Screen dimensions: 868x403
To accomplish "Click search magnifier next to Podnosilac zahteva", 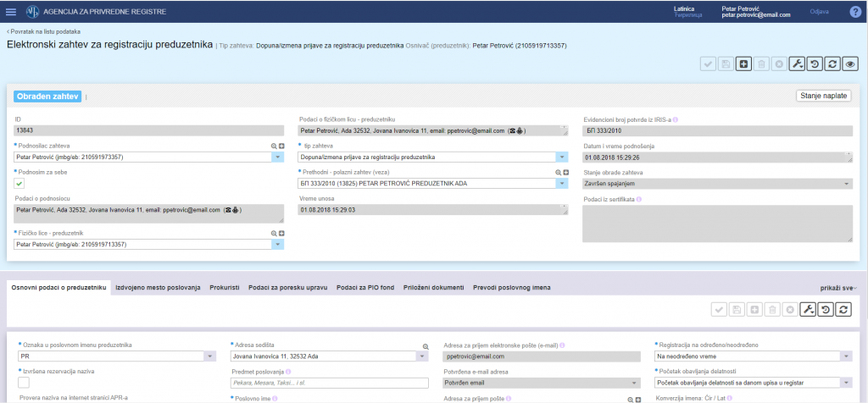I will tap(274, 146).
